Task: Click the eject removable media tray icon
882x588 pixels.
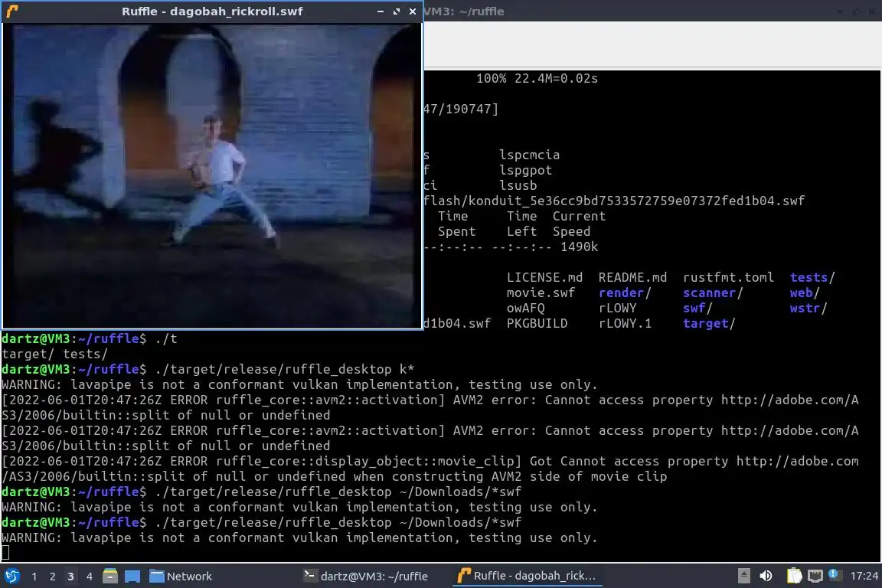Action: pos(743,576)
